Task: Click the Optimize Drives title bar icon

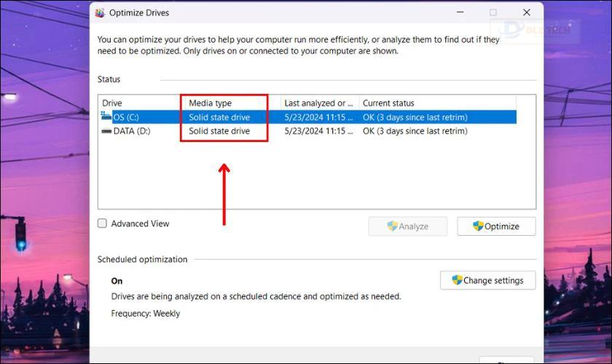Action: [x=100, y=13]
